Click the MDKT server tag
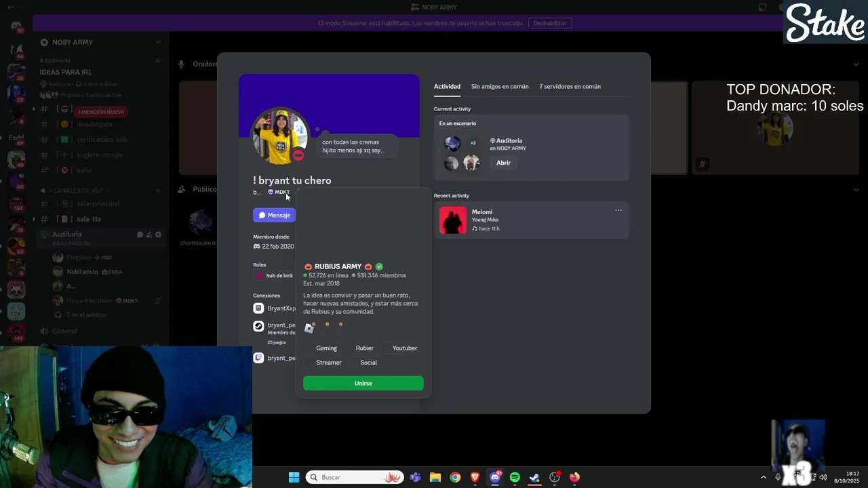The height and width of the screenshot is (488, 868). coord(279,192)
